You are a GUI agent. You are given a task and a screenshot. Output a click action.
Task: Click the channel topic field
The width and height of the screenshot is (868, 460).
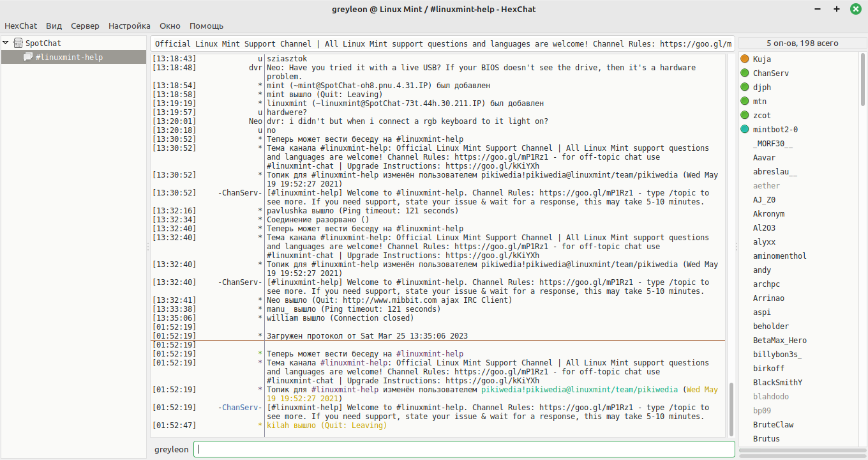click(x=443, y=44)
